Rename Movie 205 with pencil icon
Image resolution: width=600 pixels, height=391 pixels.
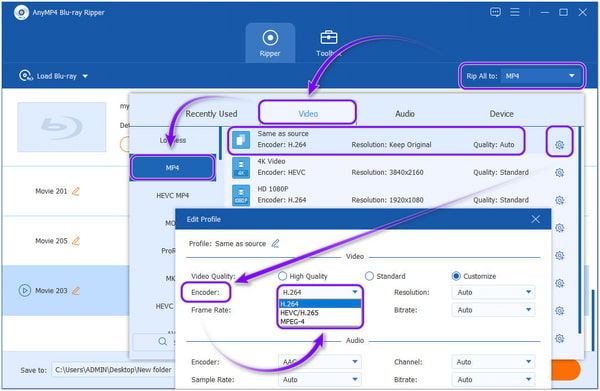pos(76,241)
